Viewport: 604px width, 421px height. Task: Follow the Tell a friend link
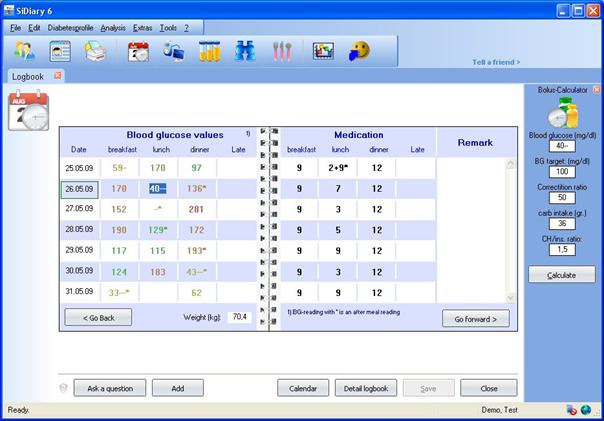[496, 62]
